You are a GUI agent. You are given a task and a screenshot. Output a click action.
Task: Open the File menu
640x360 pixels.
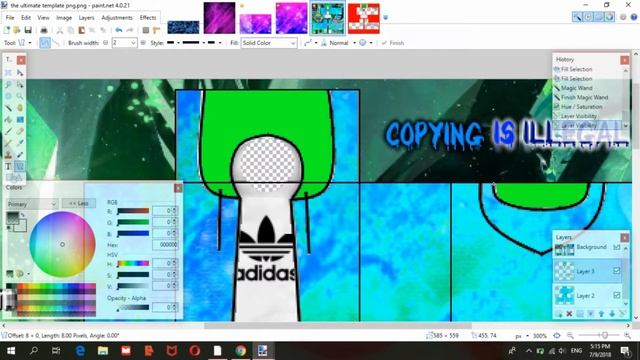click(10, 18)
